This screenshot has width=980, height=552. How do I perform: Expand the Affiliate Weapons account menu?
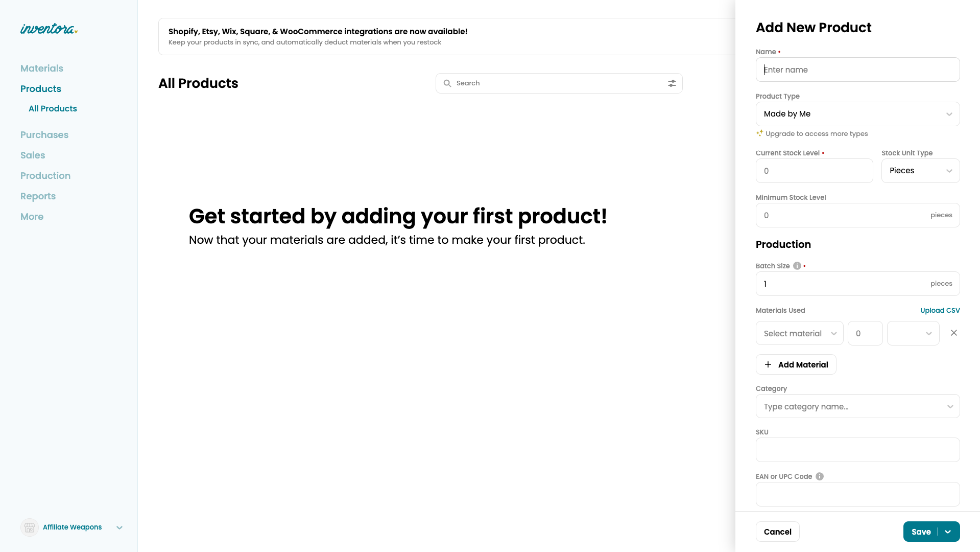click(x=119, y=527)
